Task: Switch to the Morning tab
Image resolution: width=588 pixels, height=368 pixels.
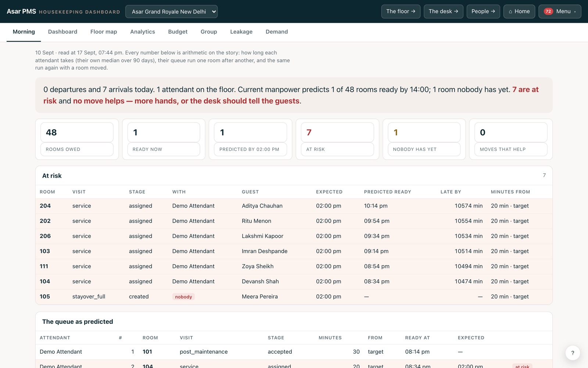Action: (24, 32)
